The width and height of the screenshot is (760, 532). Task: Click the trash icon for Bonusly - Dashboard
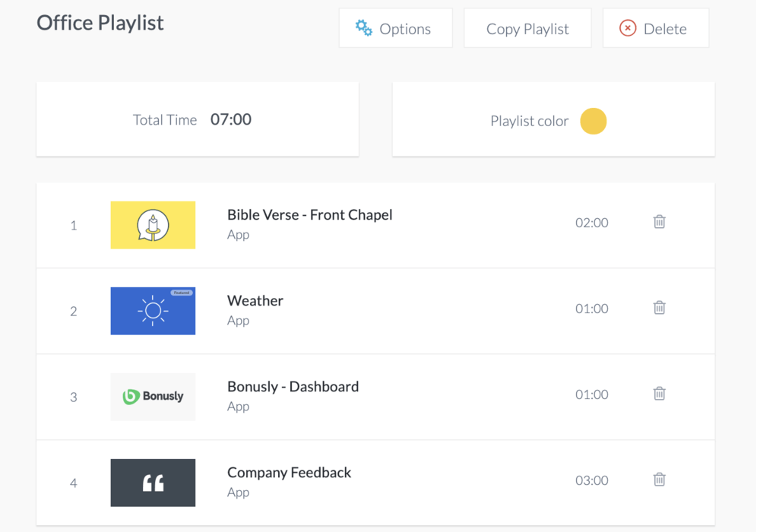pyautogui.click(x=659, y=394)
